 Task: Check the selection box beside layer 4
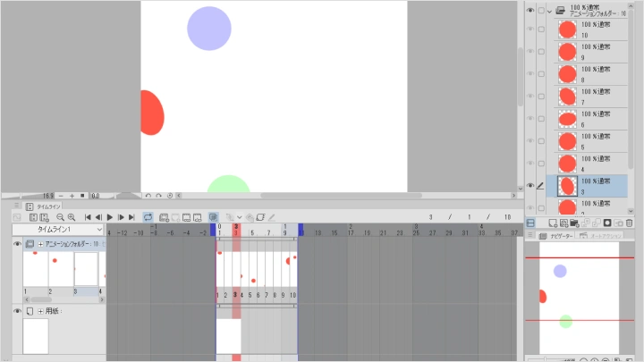[541, 164]
